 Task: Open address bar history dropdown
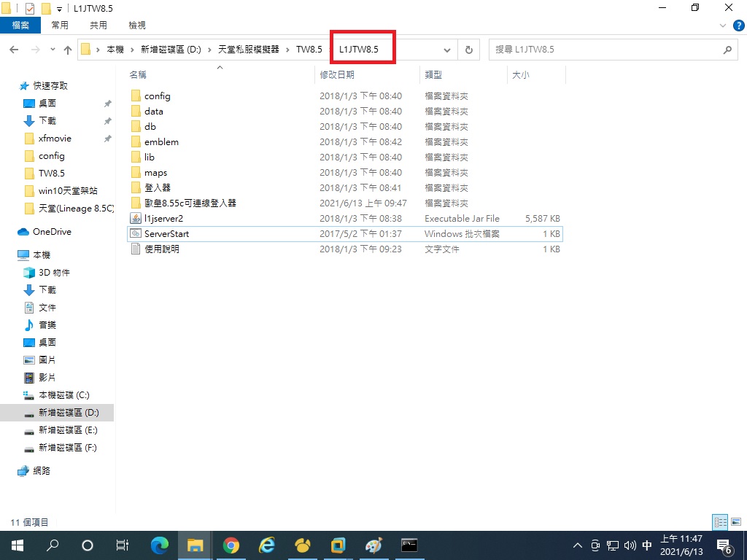447,50
